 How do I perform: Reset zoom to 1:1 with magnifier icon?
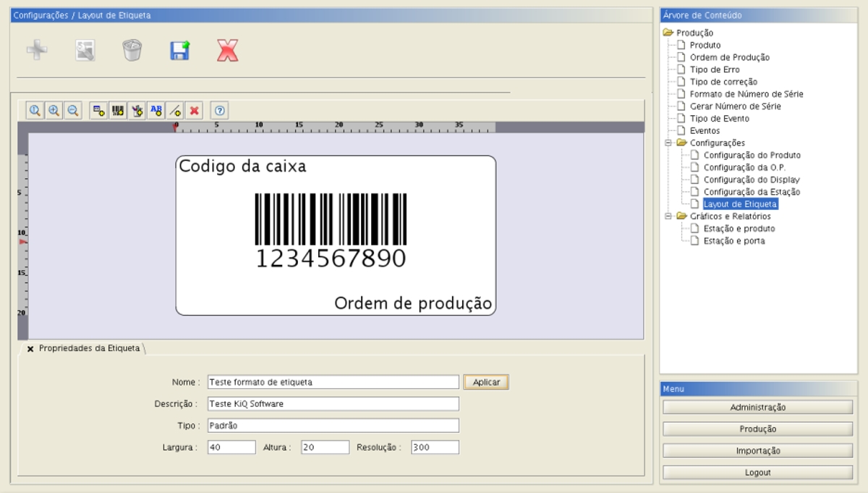pyautogui.click(x=35, y=111)
